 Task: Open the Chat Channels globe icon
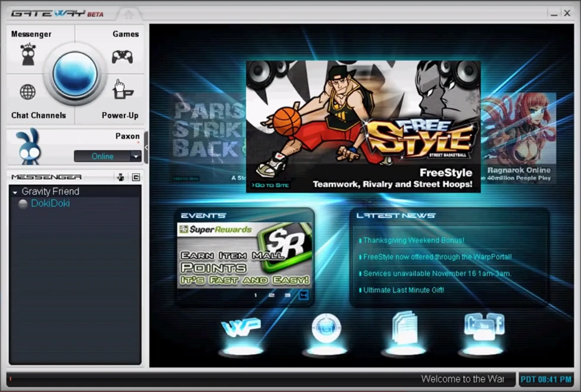pos(28,92)
